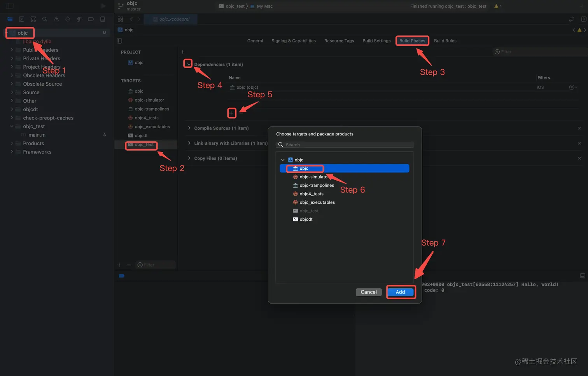Expand the Copy Files section

click(189, 158)
